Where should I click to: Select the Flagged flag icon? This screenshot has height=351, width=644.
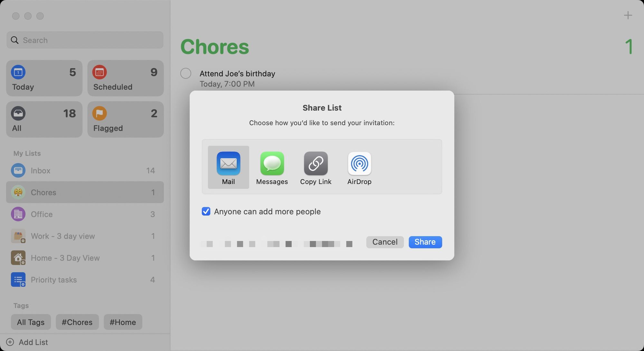tap(100, 113)
